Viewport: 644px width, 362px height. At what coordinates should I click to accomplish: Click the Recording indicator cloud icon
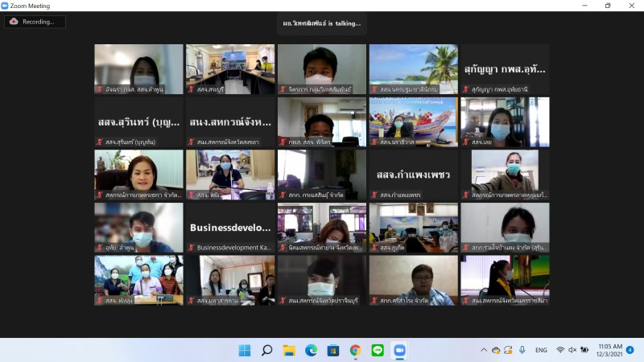(x=14, y=22)
